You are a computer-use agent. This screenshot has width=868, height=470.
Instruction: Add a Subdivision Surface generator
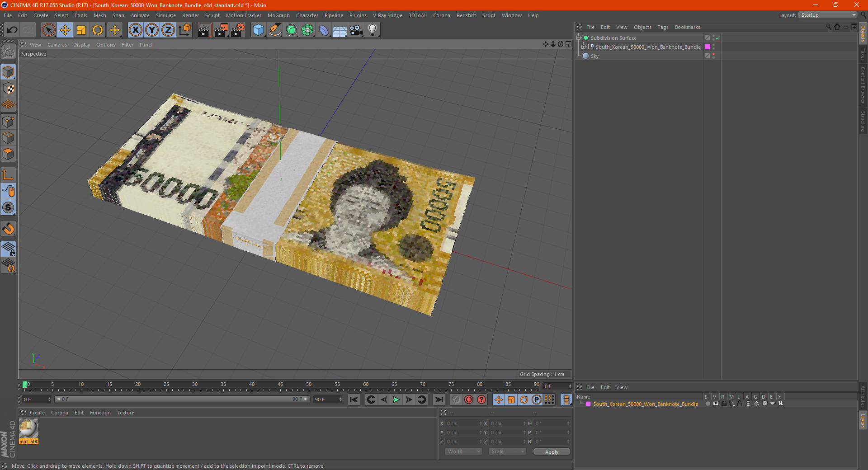[291, 30]
